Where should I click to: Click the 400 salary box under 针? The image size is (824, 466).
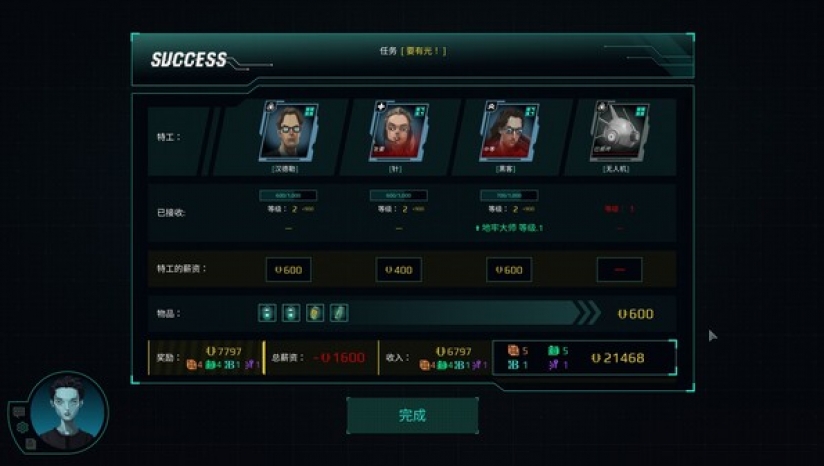coord(398,270)
